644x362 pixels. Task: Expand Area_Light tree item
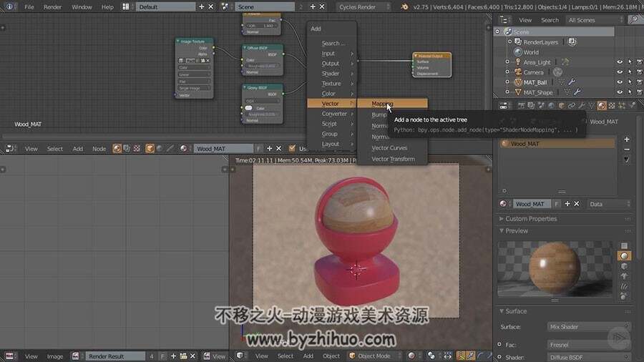507,62
